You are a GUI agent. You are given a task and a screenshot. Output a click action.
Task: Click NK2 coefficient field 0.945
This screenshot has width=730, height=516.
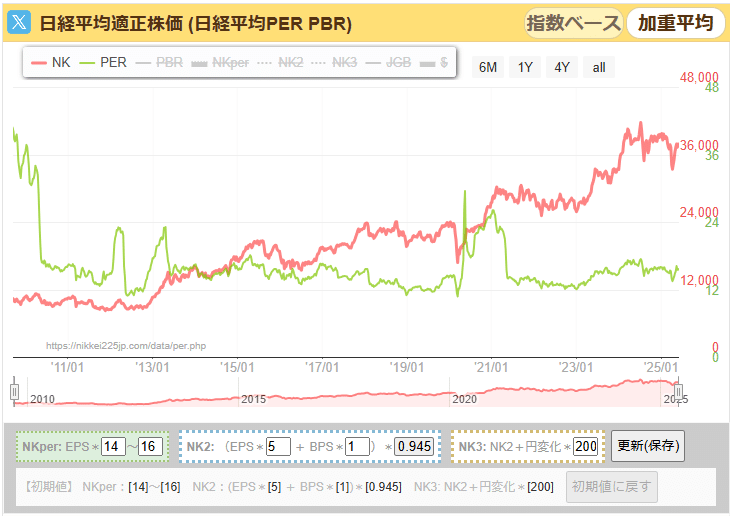coord(414,447)
